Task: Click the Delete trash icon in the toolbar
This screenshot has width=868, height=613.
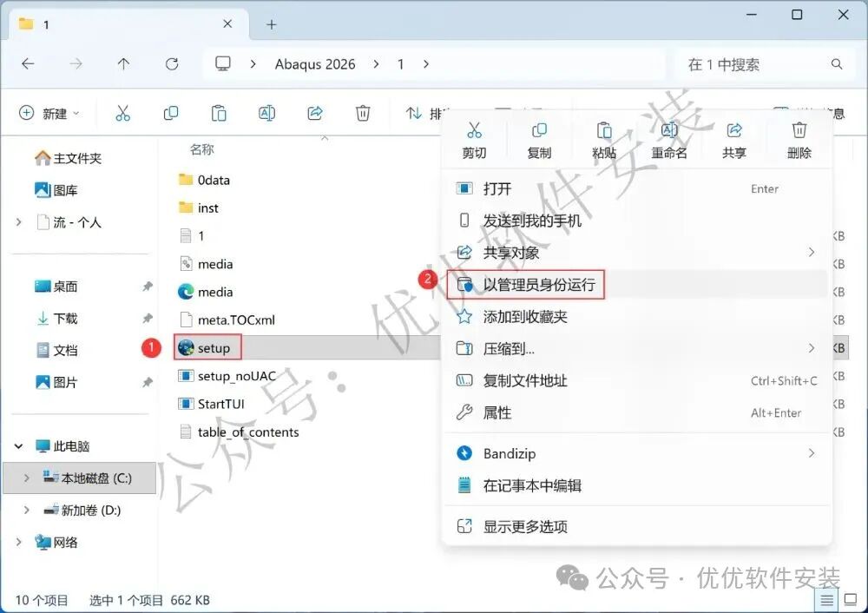Action: (x=363, y=114)
